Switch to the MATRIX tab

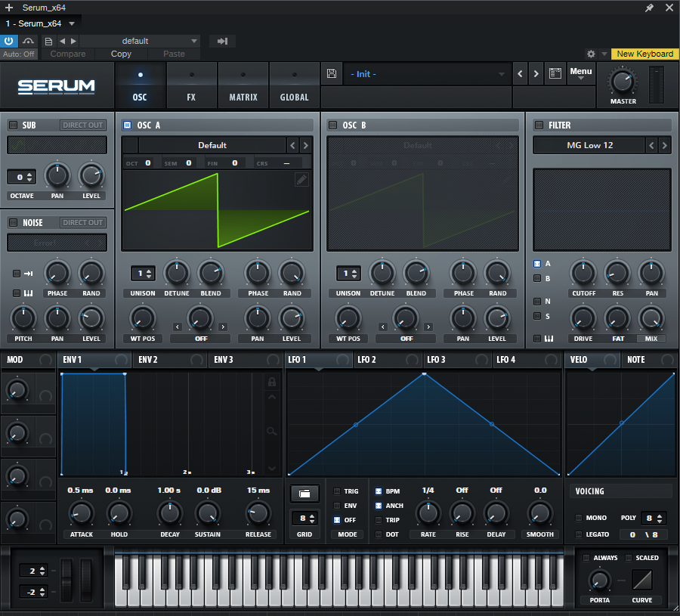click(243, 85)
